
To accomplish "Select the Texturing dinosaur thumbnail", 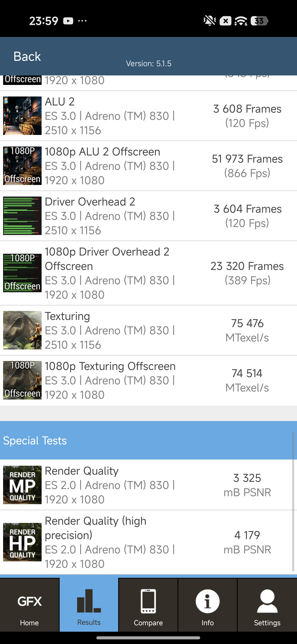I will (22, 330).
